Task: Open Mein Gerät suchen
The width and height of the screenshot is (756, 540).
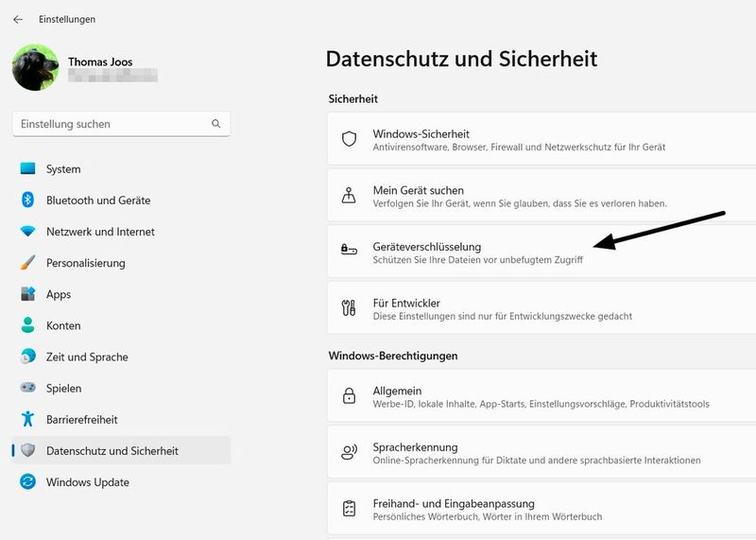Action: click(541, 196)
